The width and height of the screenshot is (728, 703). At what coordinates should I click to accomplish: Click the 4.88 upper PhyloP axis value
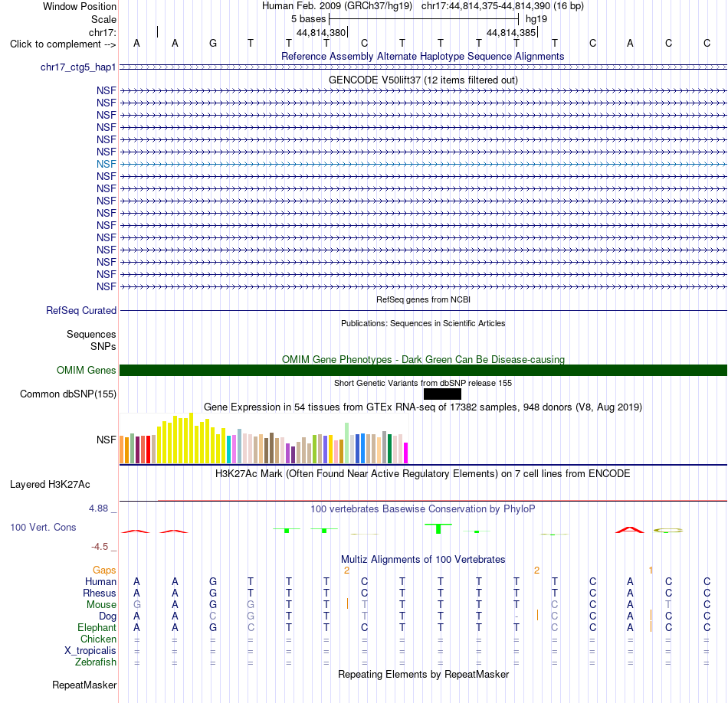98,508
